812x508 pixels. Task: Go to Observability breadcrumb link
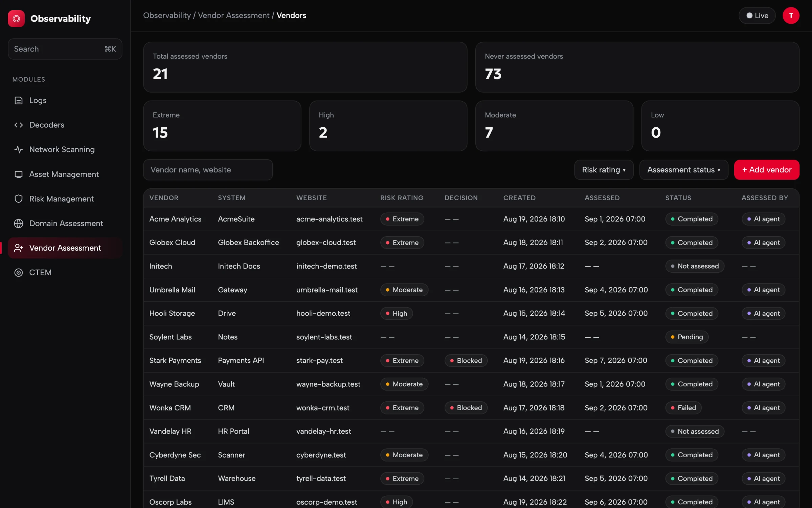(167, 15)
